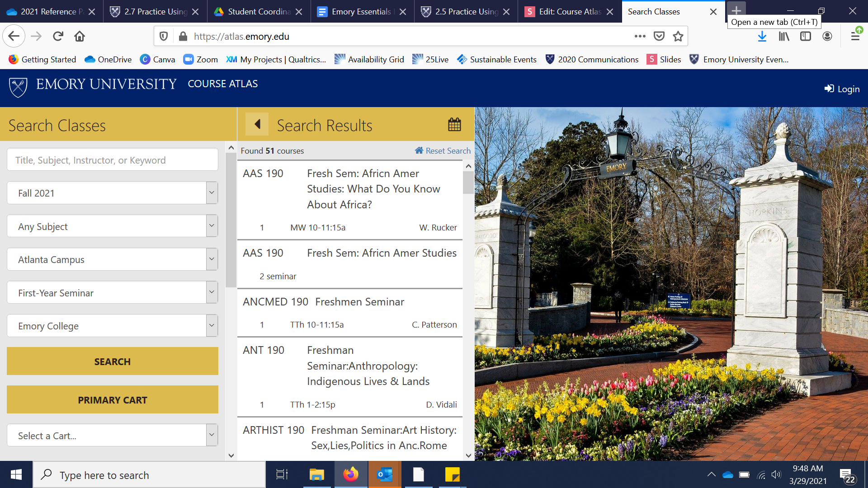The image size is (868, 488).
Task: Click the calendar icon in Search Results
Action: [x=454, y=124]
